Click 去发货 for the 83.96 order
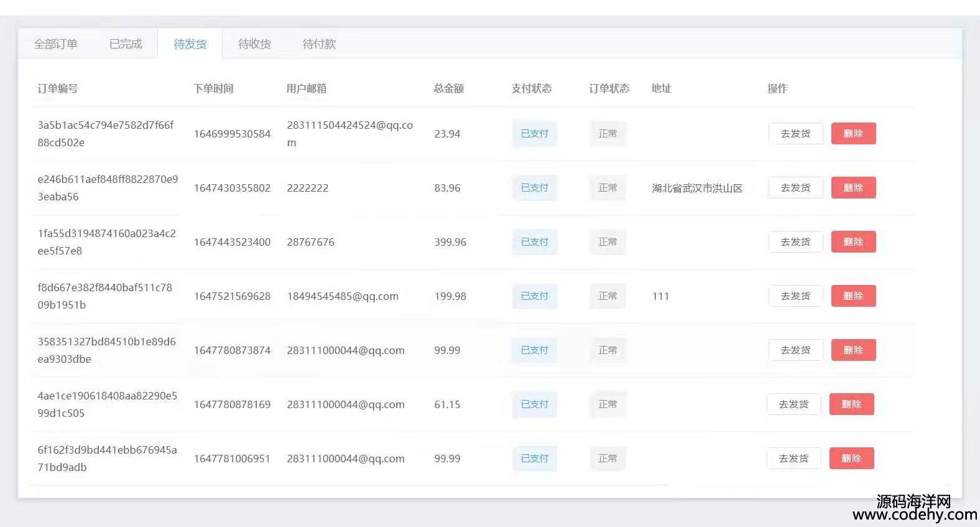This screenshot has height=527, width=980. point(795,188)
